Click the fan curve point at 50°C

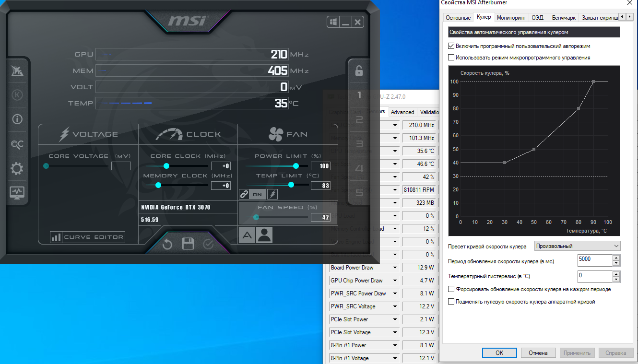(534, 149)
